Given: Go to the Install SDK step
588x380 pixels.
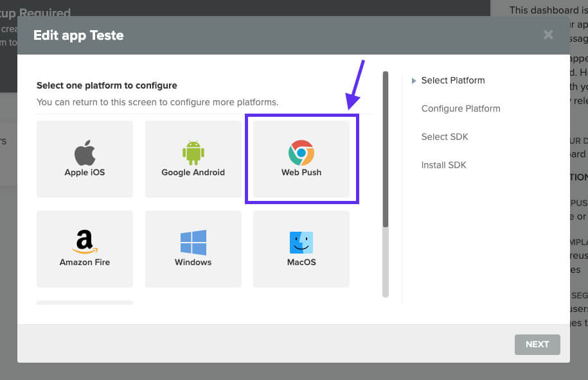Looking at the screenshot, I should [443, 165].
